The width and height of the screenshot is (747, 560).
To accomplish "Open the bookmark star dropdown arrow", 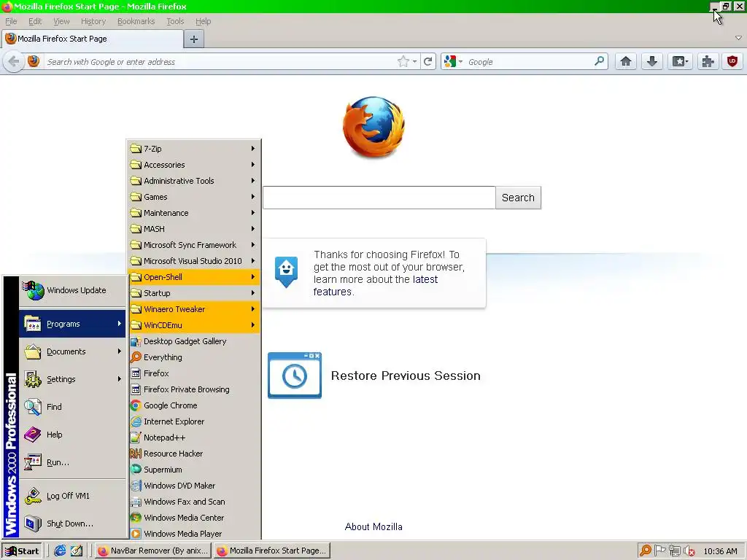I will pyautogui.click(x=414, y=62).
